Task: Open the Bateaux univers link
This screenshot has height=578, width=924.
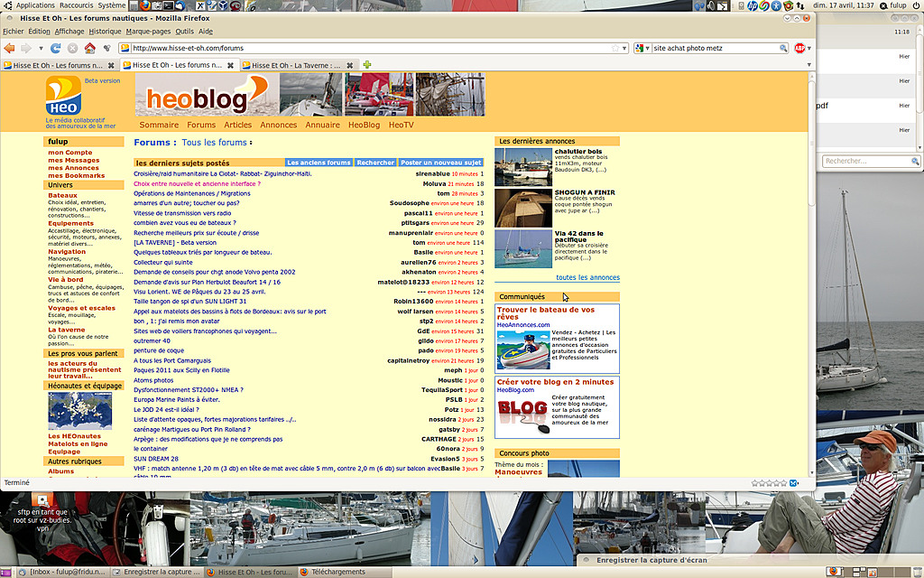Action: pos(62,195)
